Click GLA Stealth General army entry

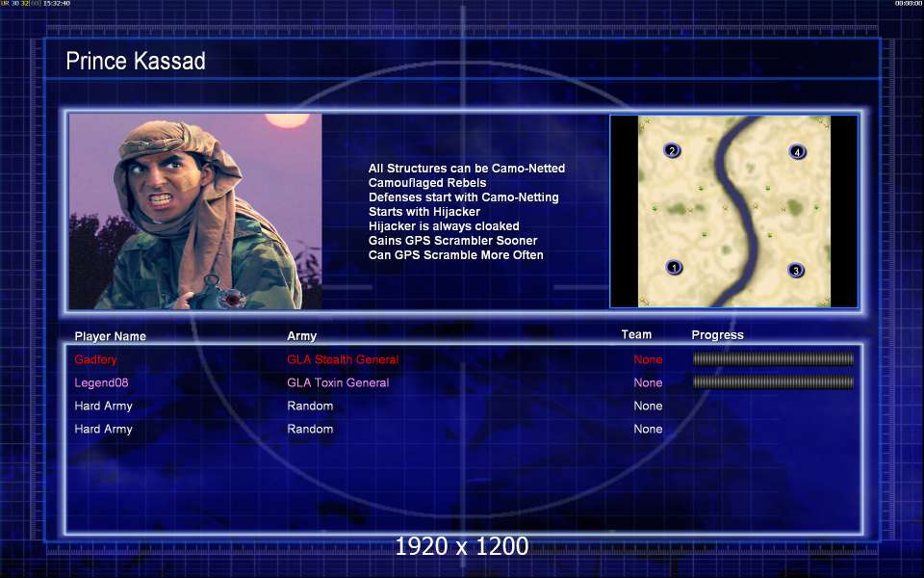(x=343, y=359)
